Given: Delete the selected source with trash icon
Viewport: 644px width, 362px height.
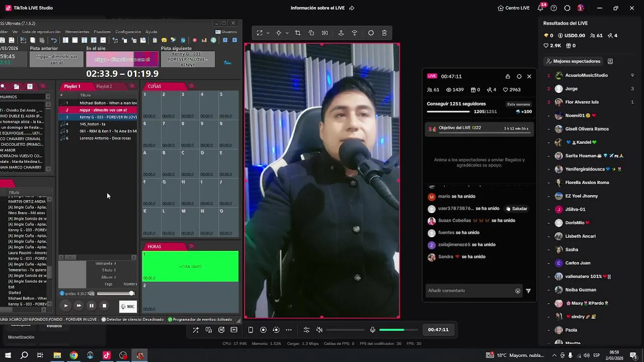Looking at the screenshot, I should coord(384,33).
